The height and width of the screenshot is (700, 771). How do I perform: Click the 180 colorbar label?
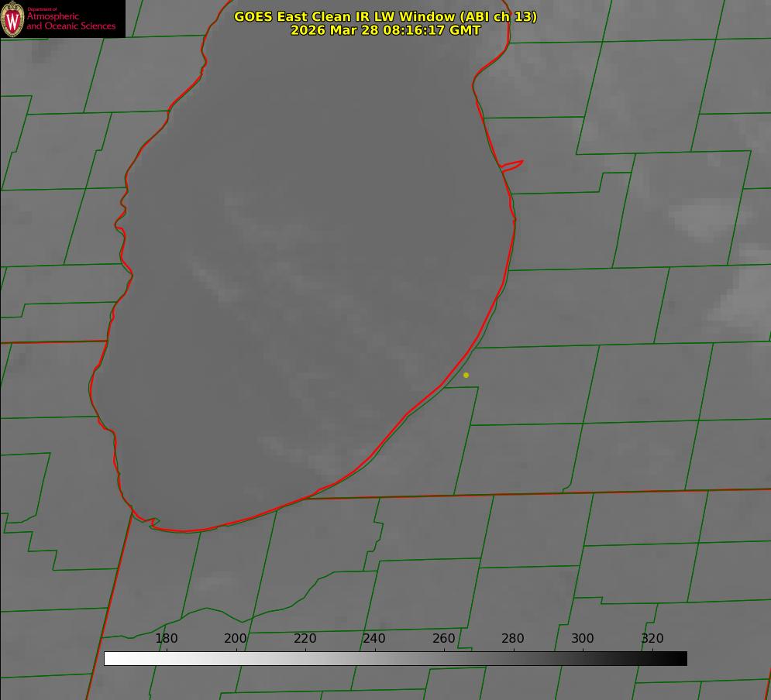(166, 638)
